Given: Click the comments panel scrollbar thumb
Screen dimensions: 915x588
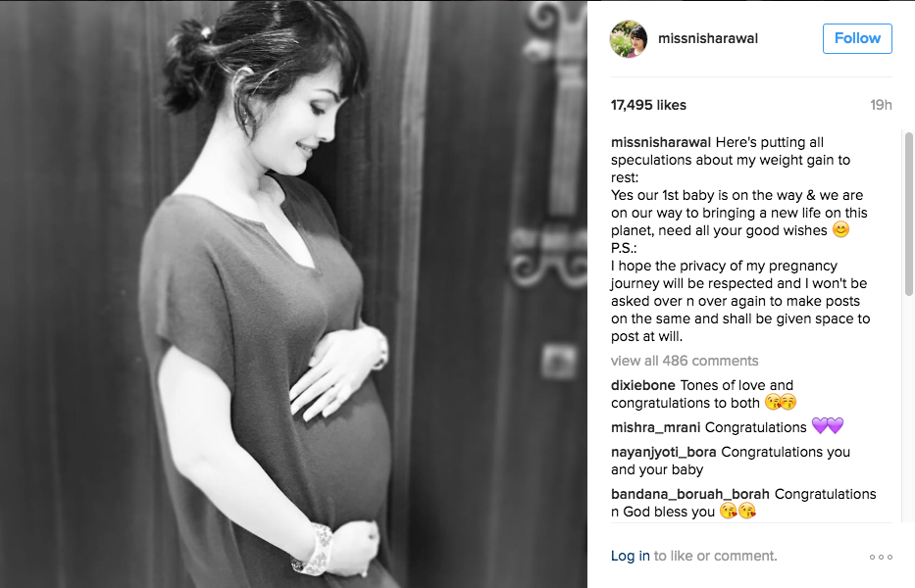Looking at the screenshot, I should click(908, 214).
